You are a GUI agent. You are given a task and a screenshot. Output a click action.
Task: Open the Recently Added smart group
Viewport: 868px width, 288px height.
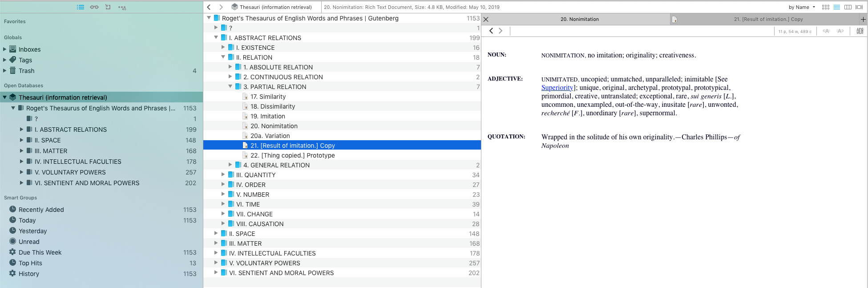point(41,210)
